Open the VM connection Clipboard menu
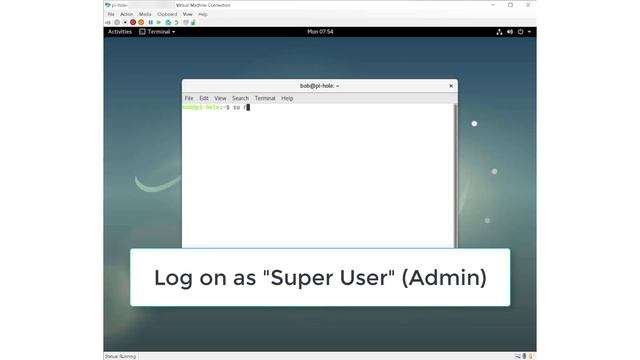 click(167, 14)
